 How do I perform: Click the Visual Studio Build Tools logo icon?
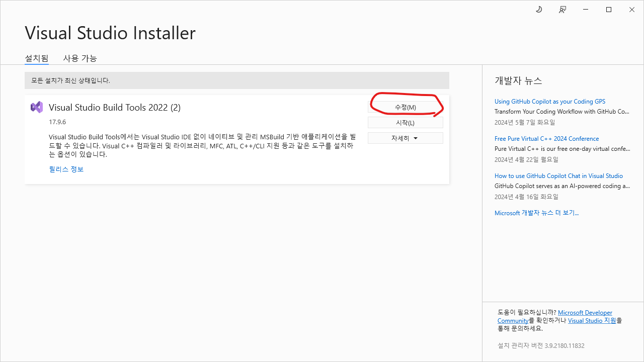(x=37, y=107)
